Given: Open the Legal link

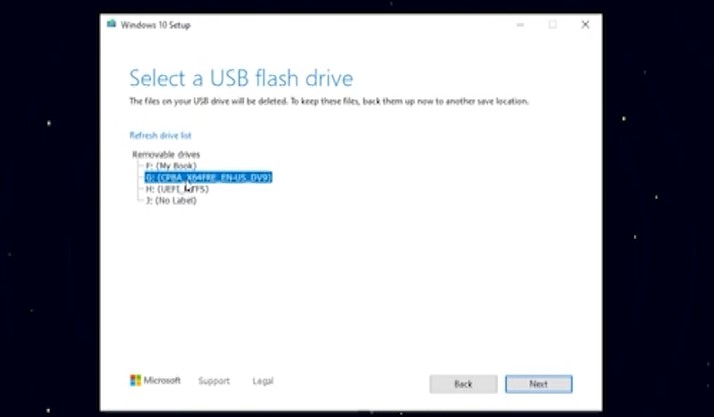Looking at the screenshot, I should coord(263,381).
